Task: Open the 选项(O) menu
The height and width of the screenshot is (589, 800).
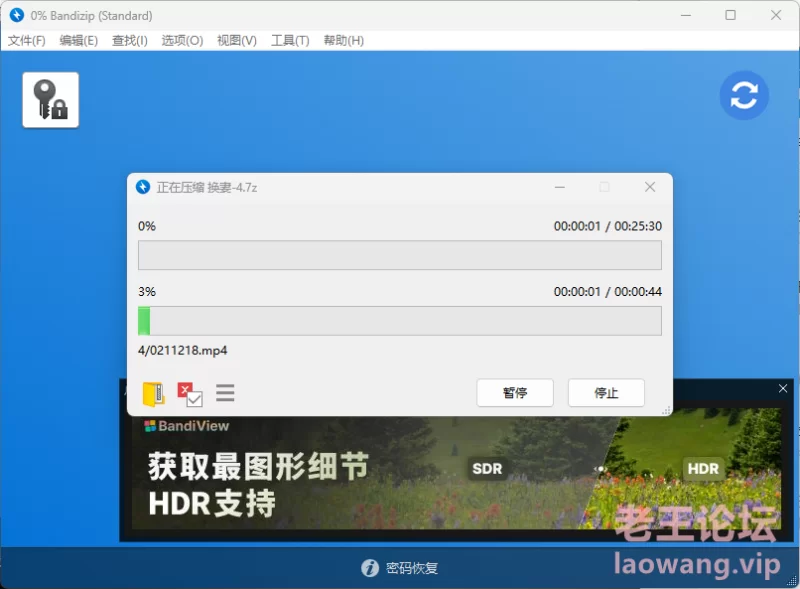Action: pos(182,41)
